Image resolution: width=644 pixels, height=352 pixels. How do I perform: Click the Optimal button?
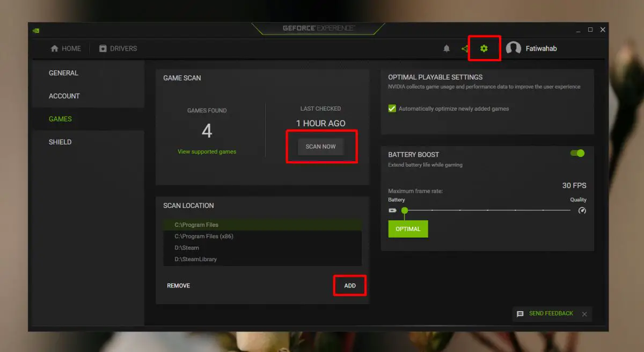coord(408,229)
